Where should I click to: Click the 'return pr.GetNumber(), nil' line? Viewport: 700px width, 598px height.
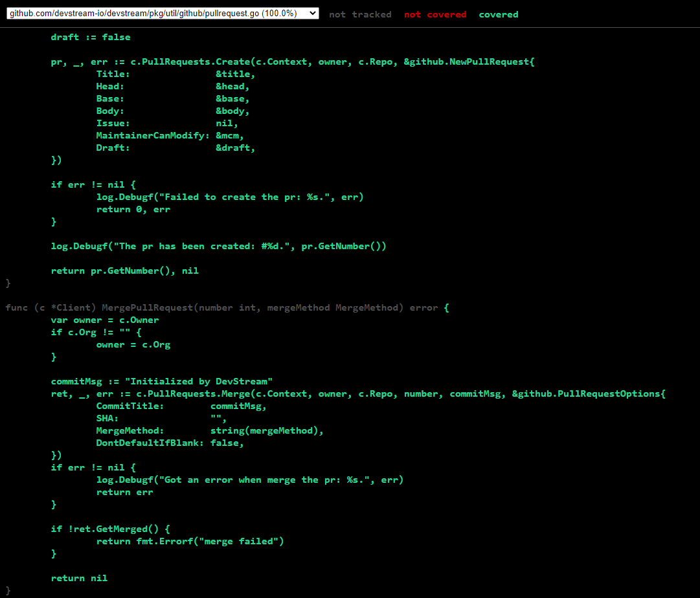pyautogui.click(x=124, y=271)
